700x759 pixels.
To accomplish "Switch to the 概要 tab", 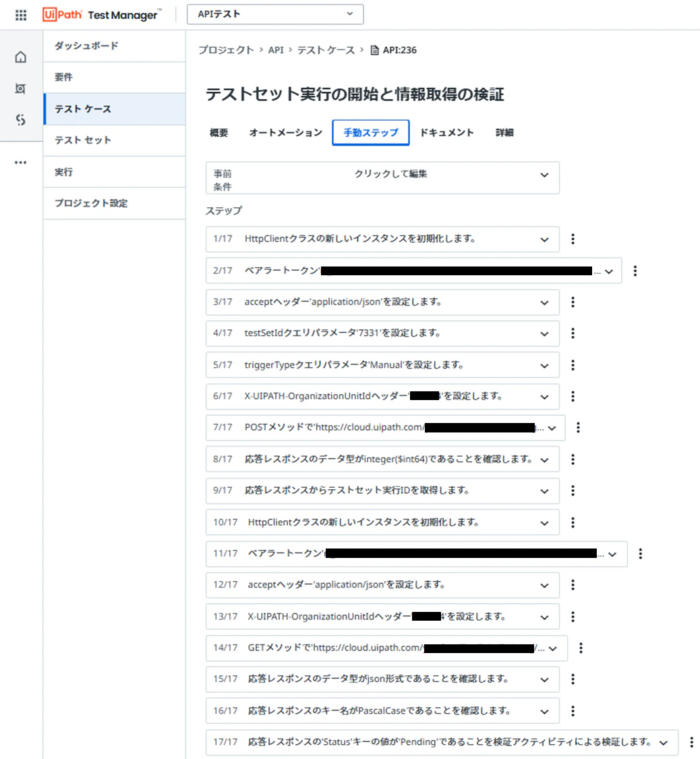I will [x=218, y=133].
